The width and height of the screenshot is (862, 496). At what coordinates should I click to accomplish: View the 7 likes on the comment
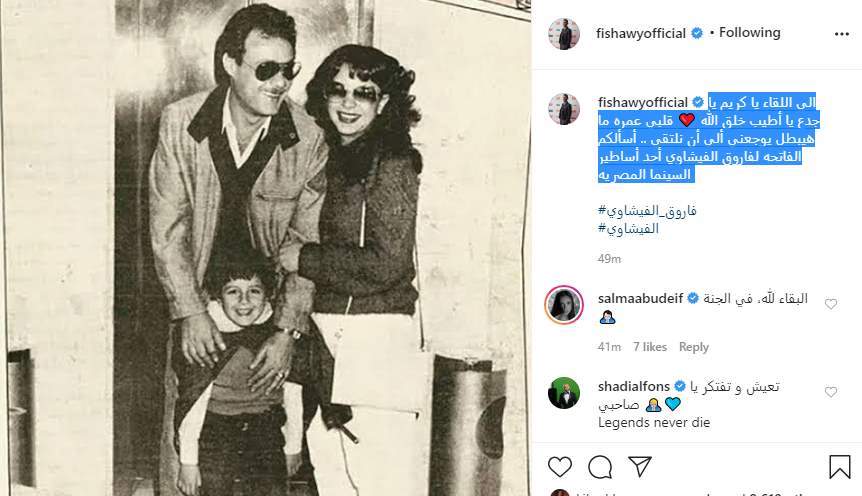tap(650, 347)
